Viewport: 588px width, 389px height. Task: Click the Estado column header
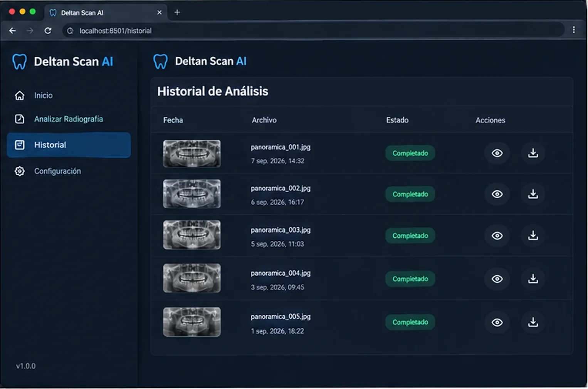(x=397, y=120)
